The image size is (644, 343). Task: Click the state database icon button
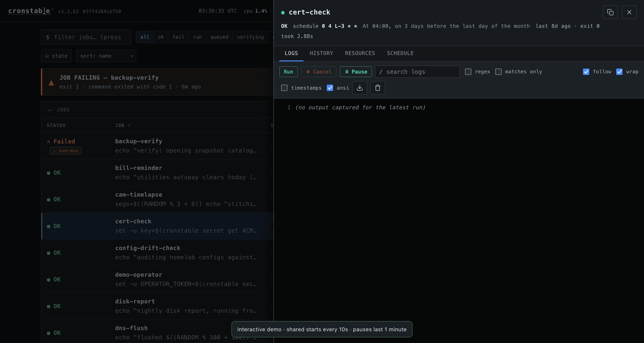click(x=56, y=56)
